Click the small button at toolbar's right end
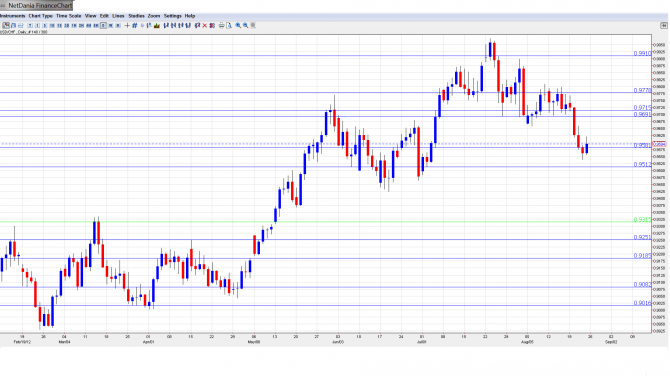670x376 pixels. point(664,26)
